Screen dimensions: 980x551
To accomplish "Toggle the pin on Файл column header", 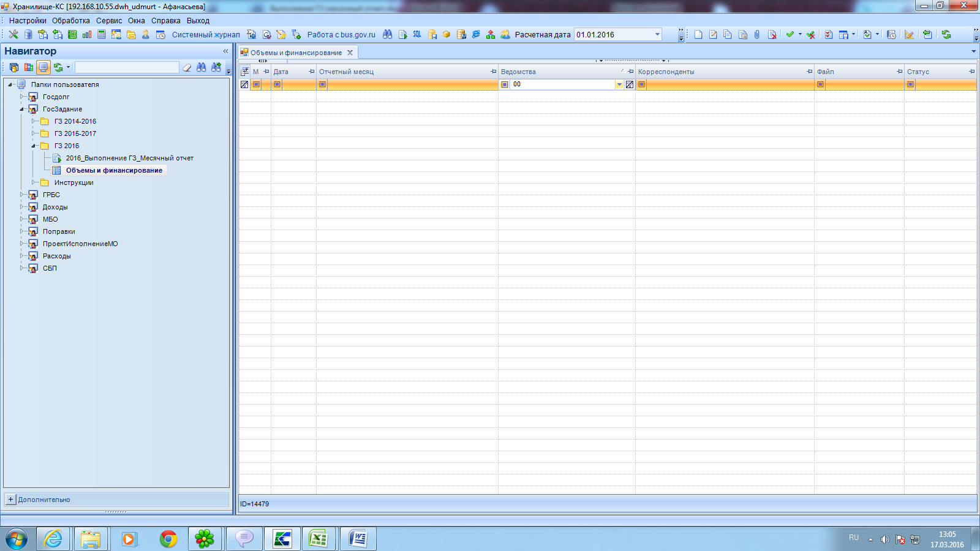I will 899,72.
